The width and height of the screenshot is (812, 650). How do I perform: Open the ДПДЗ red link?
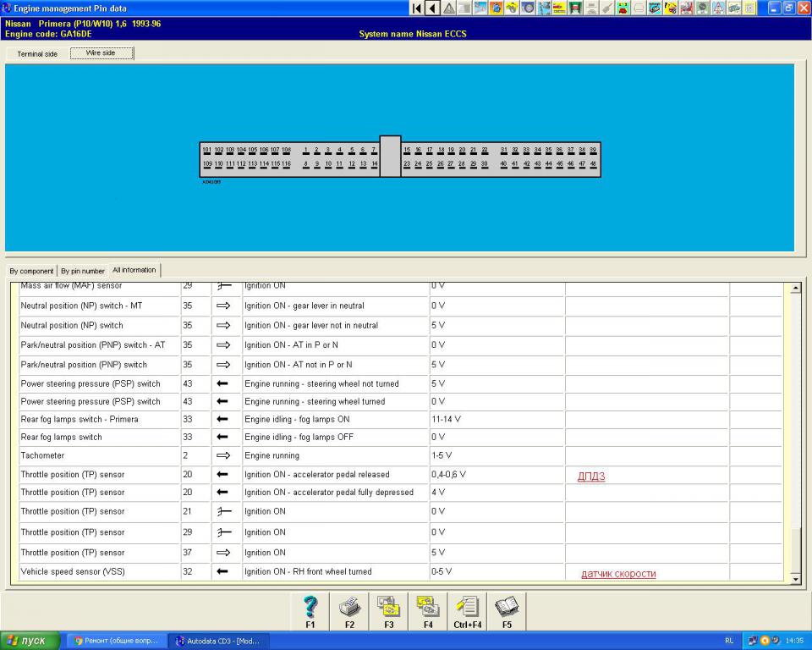coord(591,476)
